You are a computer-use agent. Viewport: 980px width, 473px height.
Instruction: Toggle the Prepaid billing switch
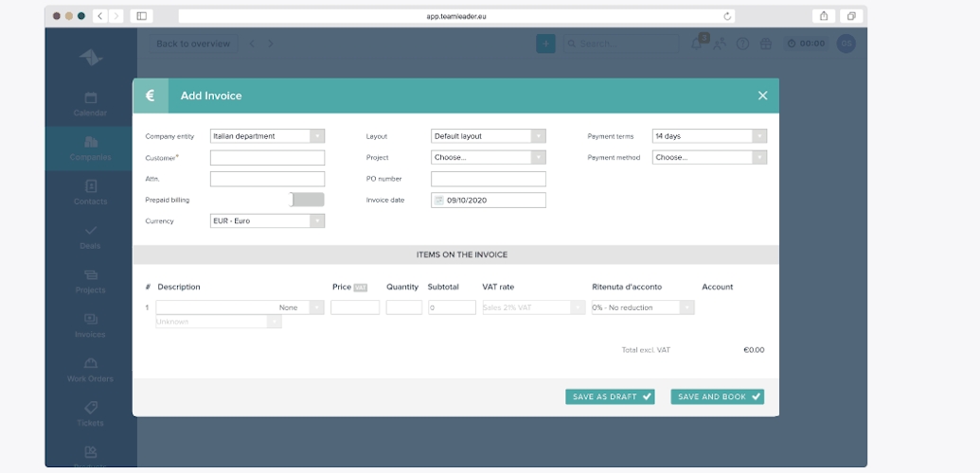coord(307,200)
